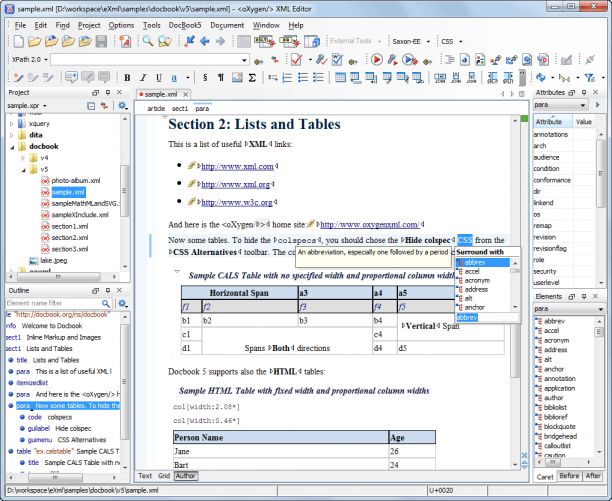Screen dimensions: 612x501
Task: Follow the http://www.xml.com link
Action: pos(237,167)
